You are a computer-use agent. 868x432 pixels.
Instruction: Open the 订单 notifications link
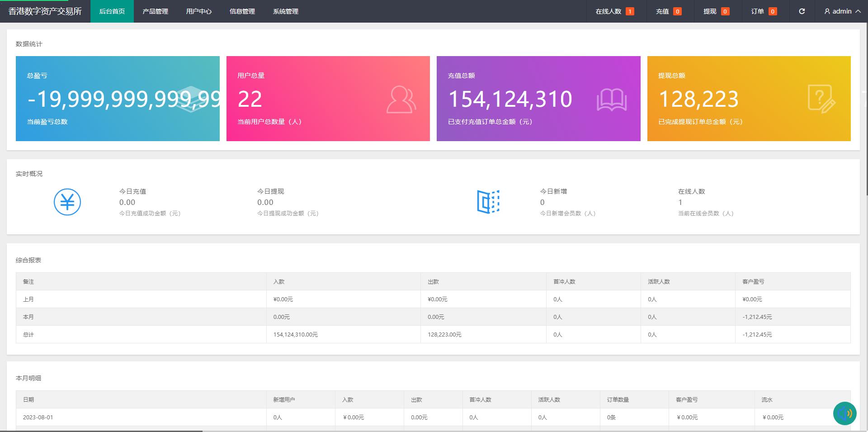(763, 11)
